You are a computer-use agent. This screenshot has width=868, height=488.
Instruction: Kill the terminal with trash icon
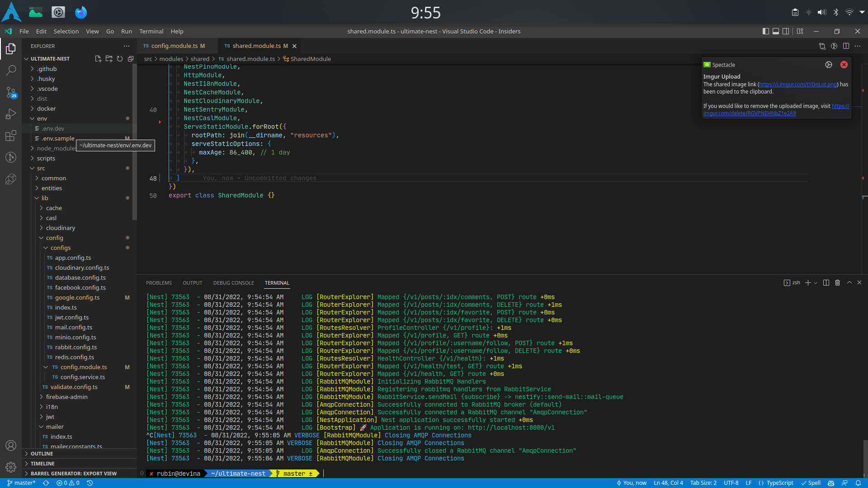pos(837,283)
